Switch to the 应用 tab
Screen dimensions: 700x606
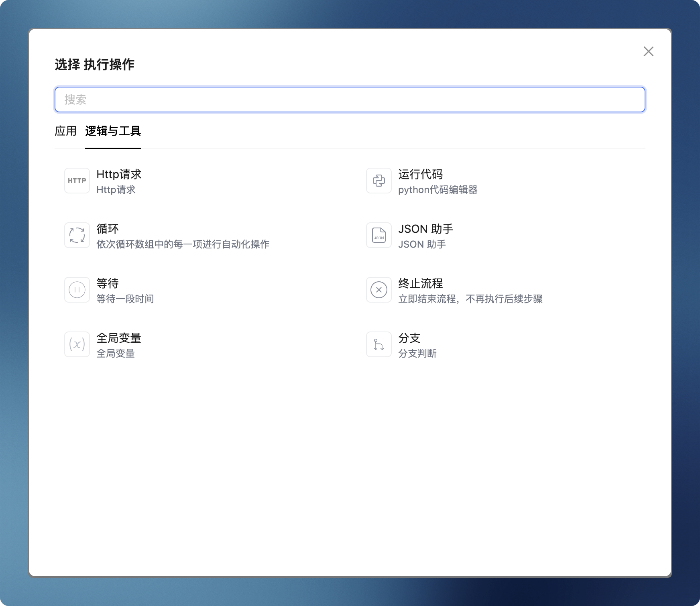click(65, 131)
